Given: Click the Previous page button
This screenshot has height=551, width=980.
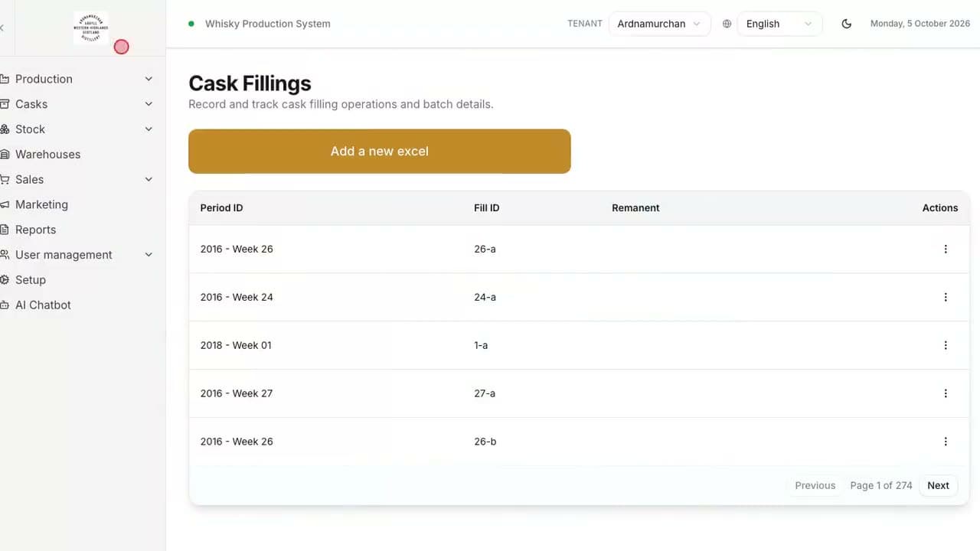Looking at the screenshot, I should 815,485.
